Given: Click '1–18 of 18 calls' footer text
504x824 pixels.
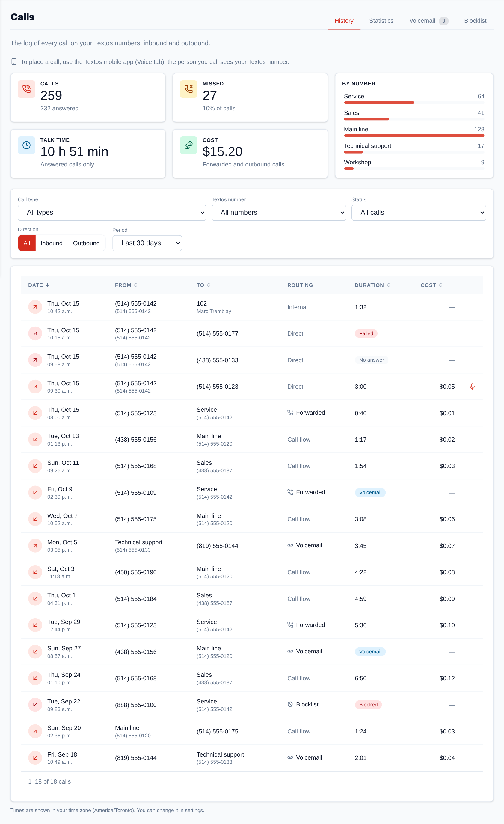Looking at the screenshot, I should coord(49,781).
